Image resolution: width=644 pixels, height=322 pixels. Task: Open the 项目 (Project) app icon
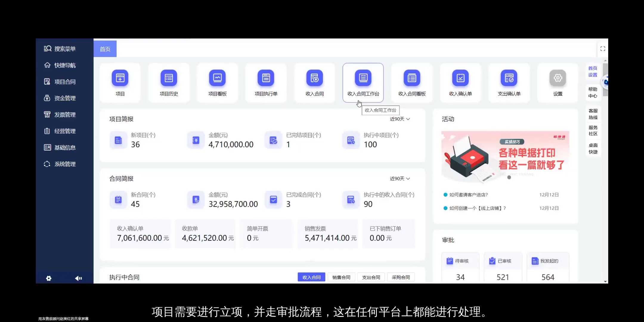pos(120,83)
